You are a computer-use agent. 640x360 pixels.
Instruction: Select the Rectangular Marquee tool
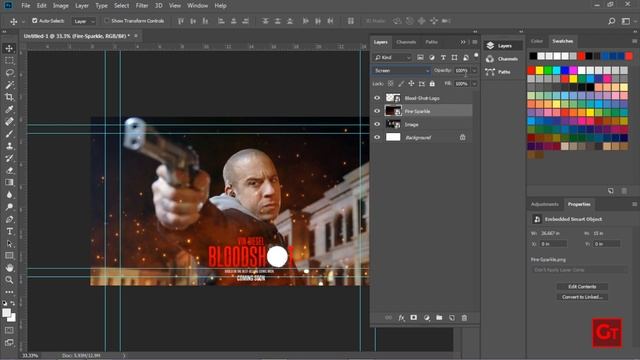pos(9,60)
